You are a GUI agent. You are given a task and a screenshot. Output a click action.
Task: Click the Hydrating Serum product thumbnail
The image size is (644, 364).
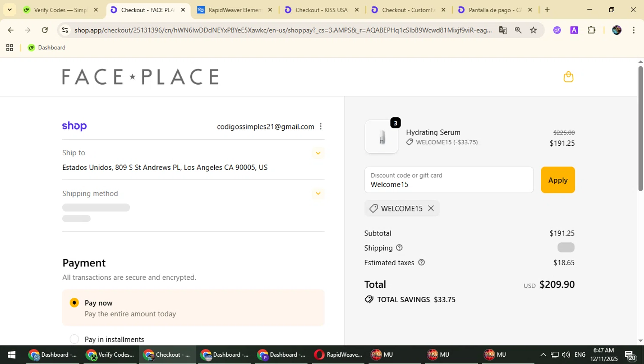(x=382, y=137)
